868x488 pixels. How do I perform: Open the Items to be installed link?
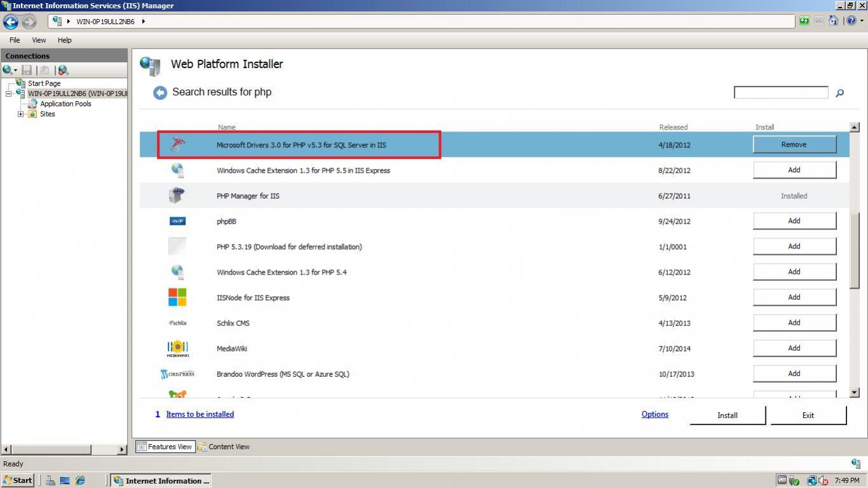(200, 414)
